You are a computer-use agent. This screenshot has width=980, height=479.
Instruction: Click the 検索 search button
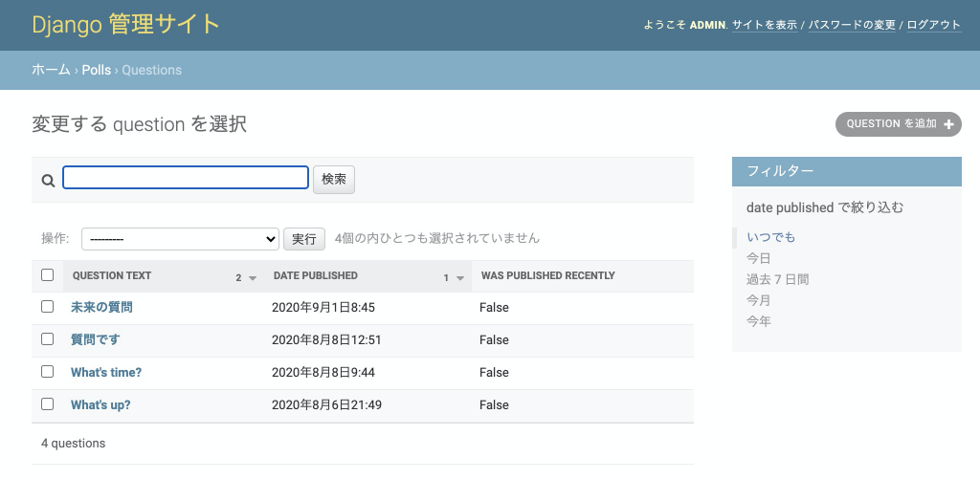point(334,179)
